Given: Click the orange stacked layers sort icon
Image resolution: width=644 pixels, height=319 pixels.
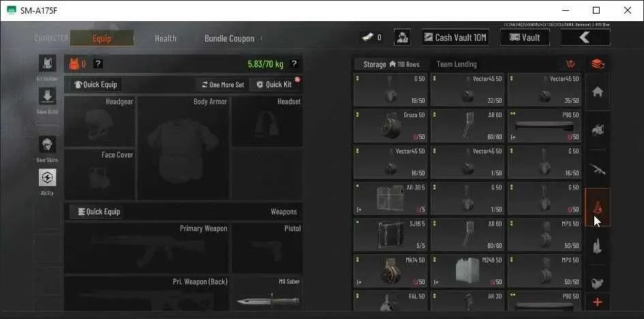Looking at the screenshot, I should pyautogui.click(x=598, y=64).
